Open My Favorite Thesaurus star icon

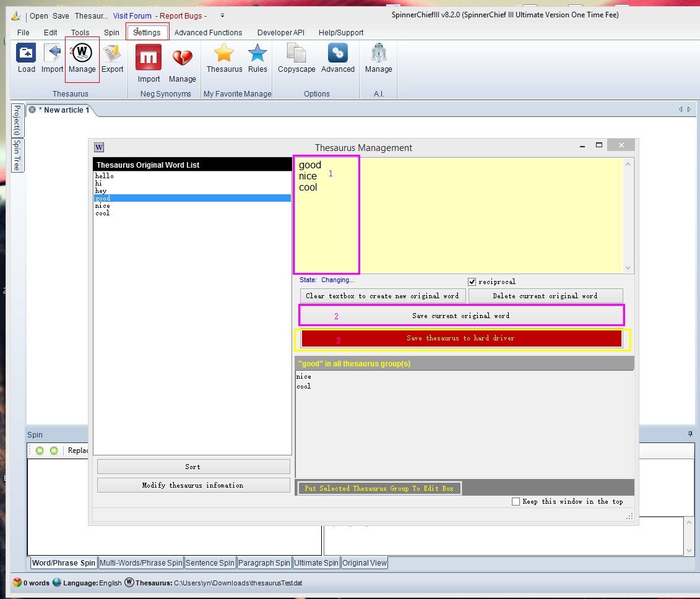coord(224,58)
